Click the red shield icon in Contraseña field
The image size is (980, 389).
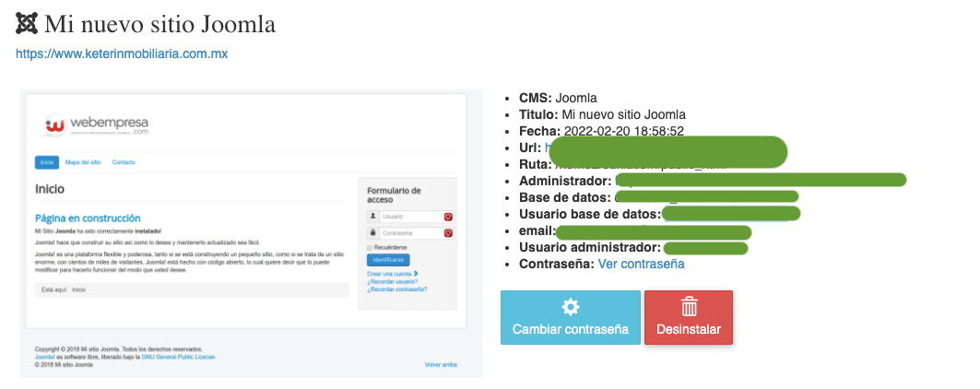tap(448, 233)
